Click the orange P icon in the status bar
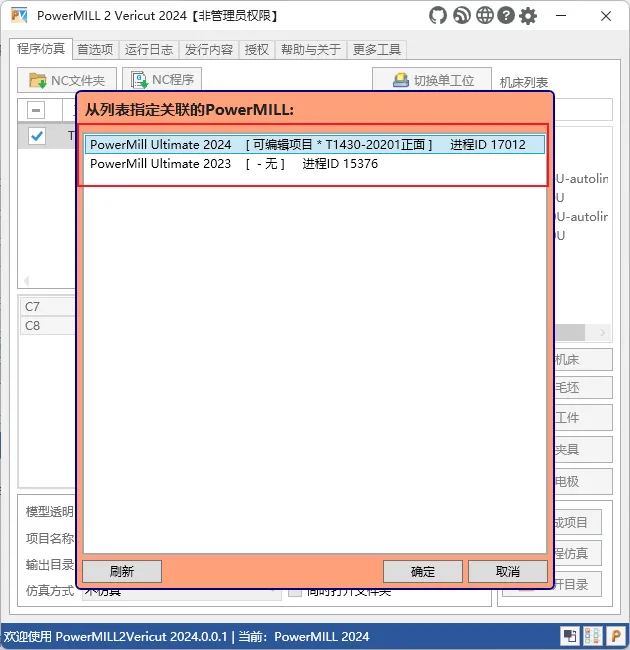This screenshot has width=630, height=650. [616, 636]
